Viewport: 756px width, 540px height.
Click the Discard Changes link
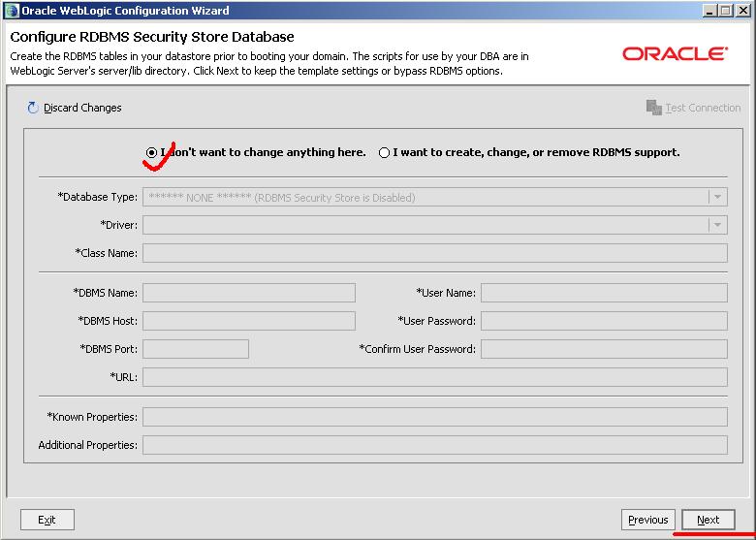[x=82, y=108]
